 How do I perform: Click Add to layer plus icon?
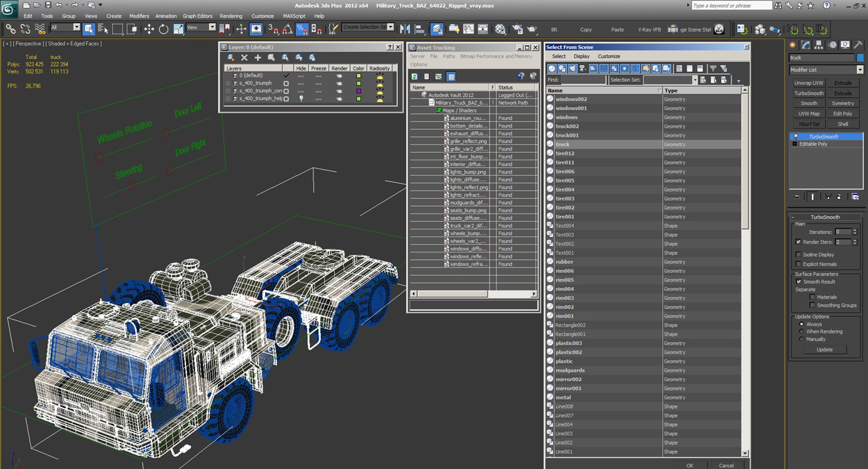tap(258, 57)
